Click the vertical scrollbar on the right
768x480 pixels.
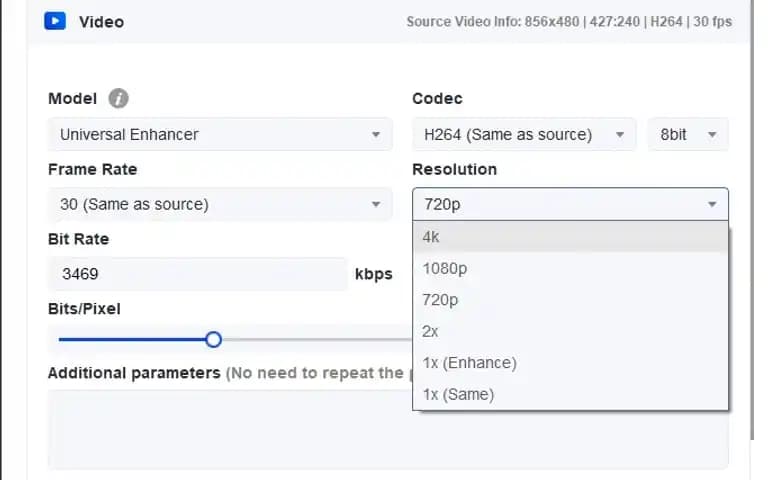click(x=753, y=220)
